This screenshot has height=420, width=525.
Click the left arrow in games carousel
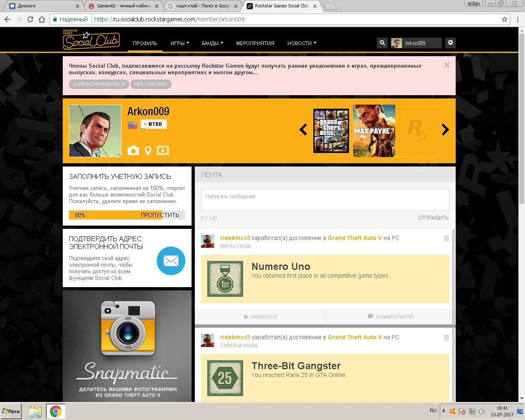click(304, 130)
